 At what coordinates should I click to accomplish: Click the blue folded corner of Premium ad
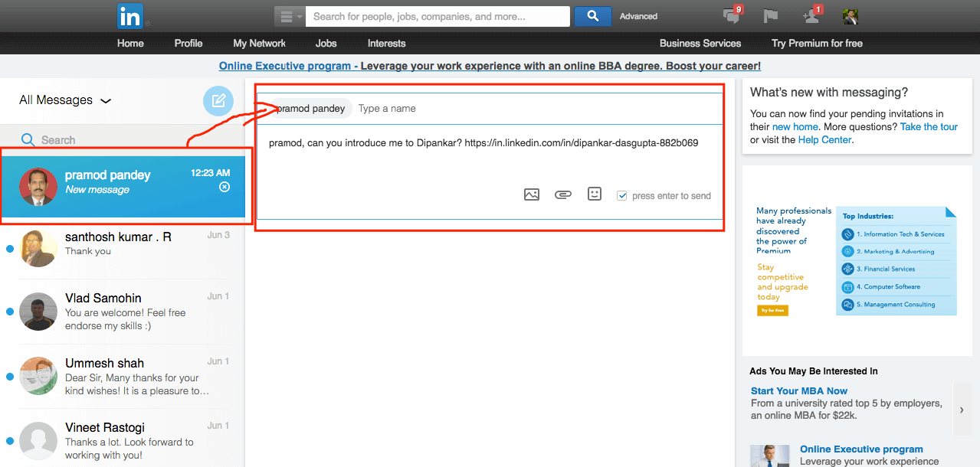pyautogui.click(x=951, y=212)
